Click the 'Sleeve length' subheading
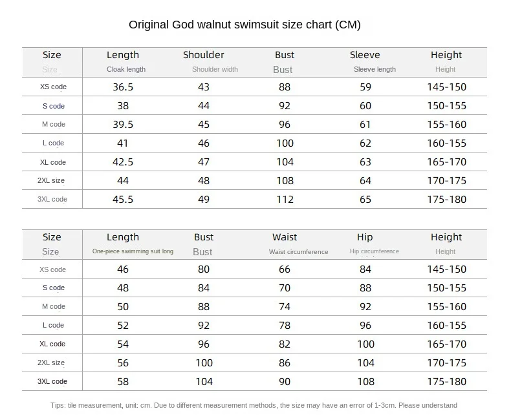 tap(375, 69)
